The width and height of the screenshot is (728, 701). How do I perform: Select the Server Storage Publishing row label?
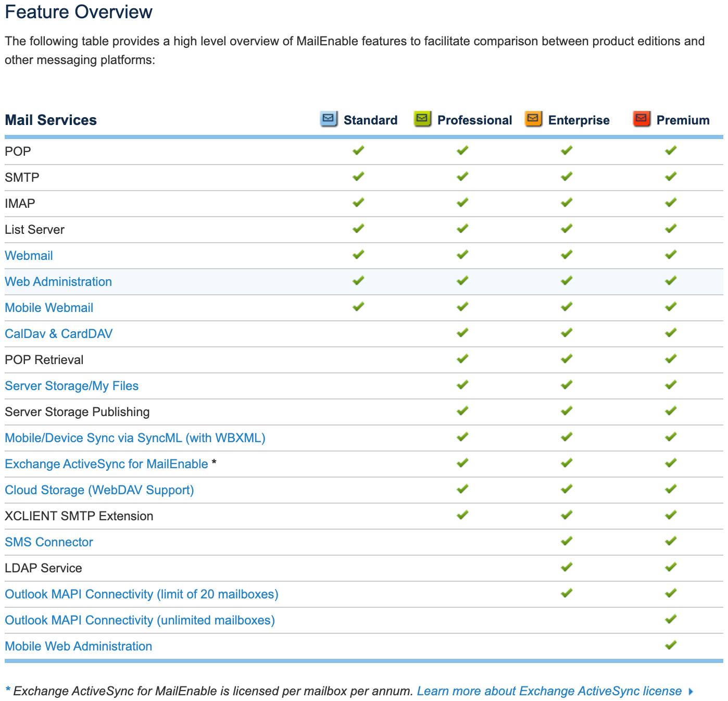pyautogui.click(x=78, y=412)
